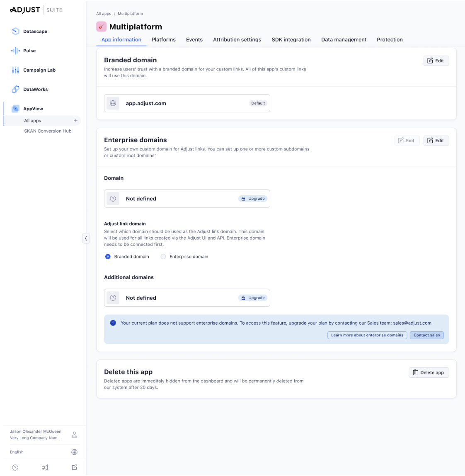This screenshot has height=476, width=465.
Task: Open the Events tab
Action: [x=194, y=39]
